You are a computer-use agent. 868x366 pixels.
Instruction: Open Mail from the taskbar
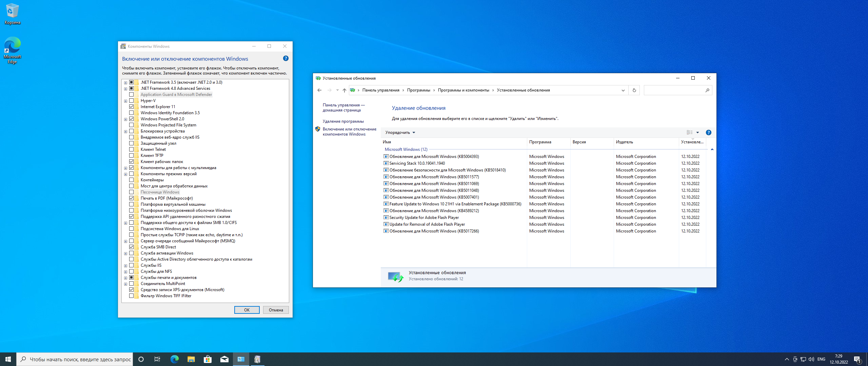pos(224,359)
